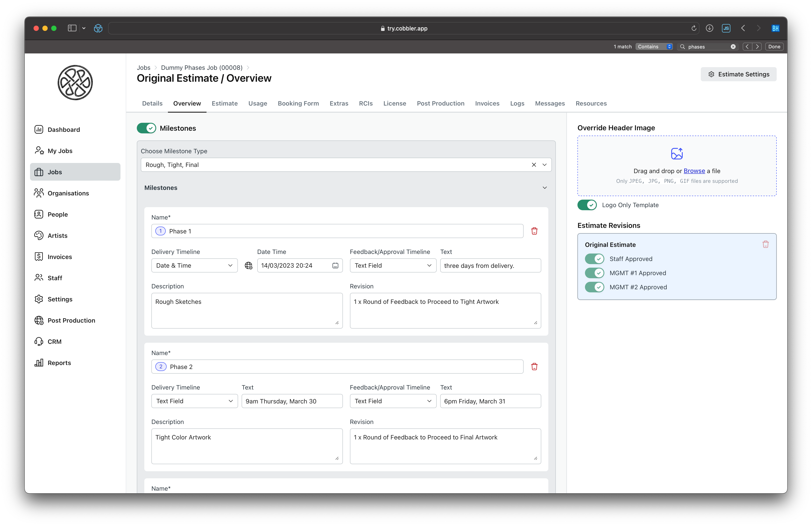This screenshot has width=812, height=526.
Task: Open Phase 1 Delivery Timeline dropdown
Action: (194, 266)
